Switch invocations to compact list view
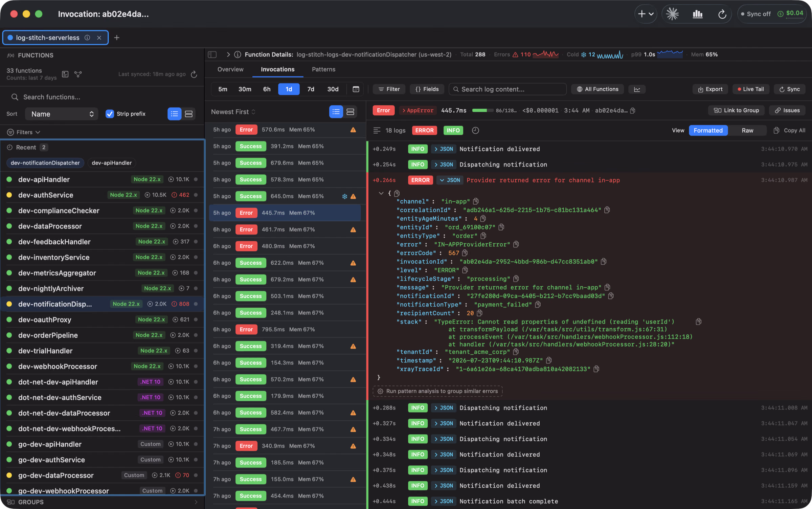 (x=336, y=112)
